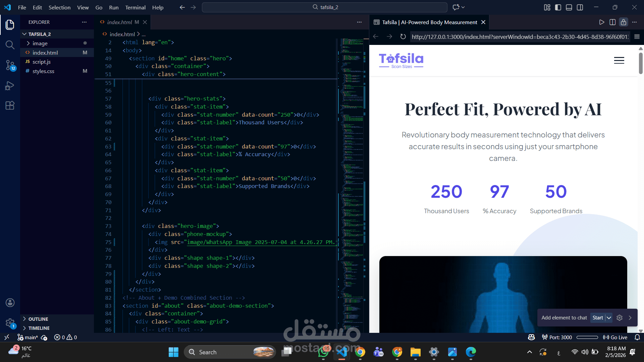Image resolution: width=644 pixels, height=362 pixels.
Task: Open styles.css in the explorer
Action: [43, 71]
